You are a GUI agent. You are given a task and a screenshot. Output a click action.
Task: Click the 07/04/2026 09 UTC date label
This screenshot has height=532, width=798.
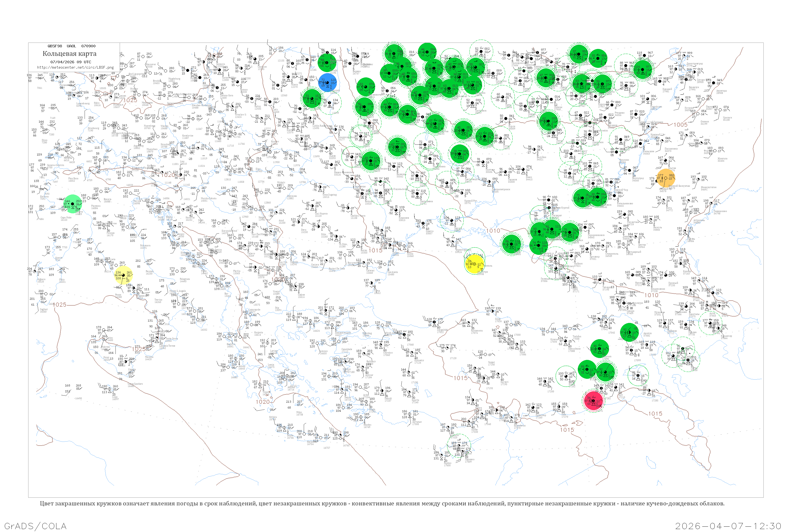tap(70, 62)
